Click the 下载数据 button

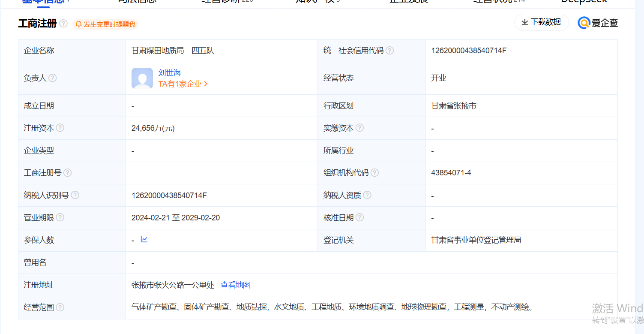541,22
